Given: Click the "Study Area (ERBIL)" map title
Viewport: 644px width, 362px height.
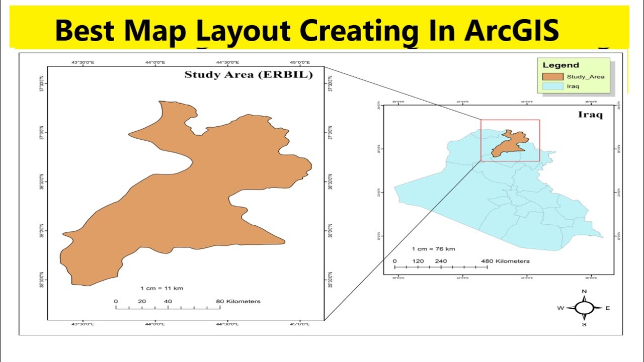Looking at the screenshot, I should 249,75.
